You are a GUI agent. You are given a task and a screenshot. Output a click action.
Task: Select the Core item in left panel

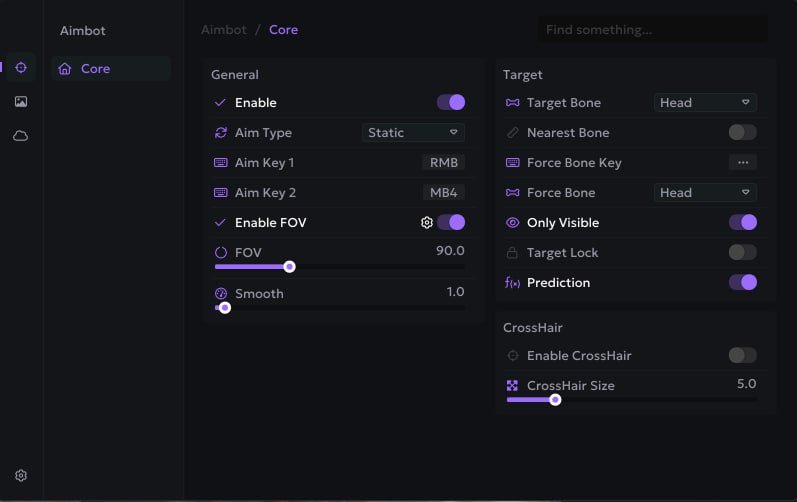pyautogui.click(x=110, y=69)
